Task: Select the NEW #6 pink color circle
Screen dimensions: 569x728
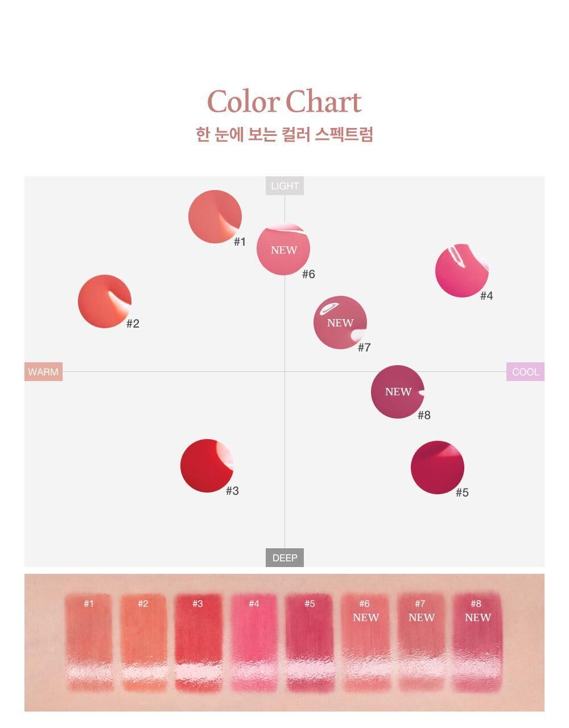Action: pos(283,250)
